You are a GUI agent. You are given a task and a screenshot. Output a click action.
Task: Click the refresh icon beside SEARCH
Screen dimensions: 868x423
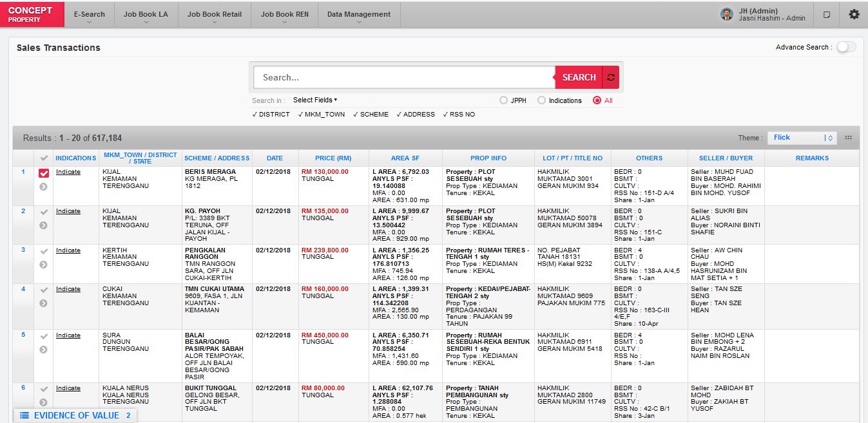click(611, 77)
